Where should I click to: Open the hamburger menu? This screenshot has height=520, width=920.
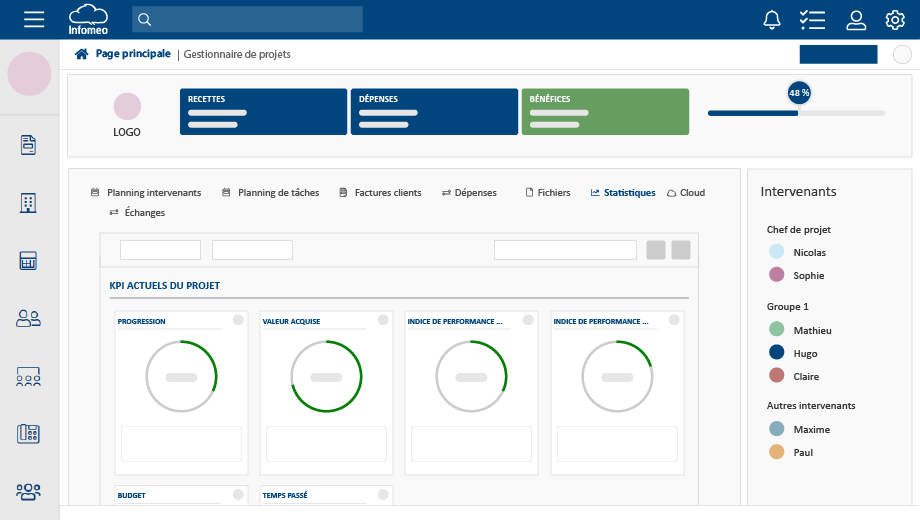click(x=34, y=19)
